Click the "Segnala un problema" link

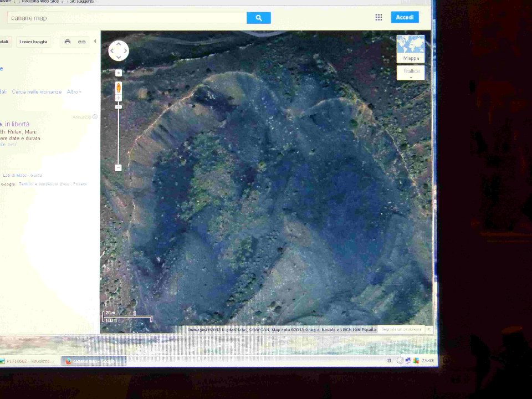point(401,329)
